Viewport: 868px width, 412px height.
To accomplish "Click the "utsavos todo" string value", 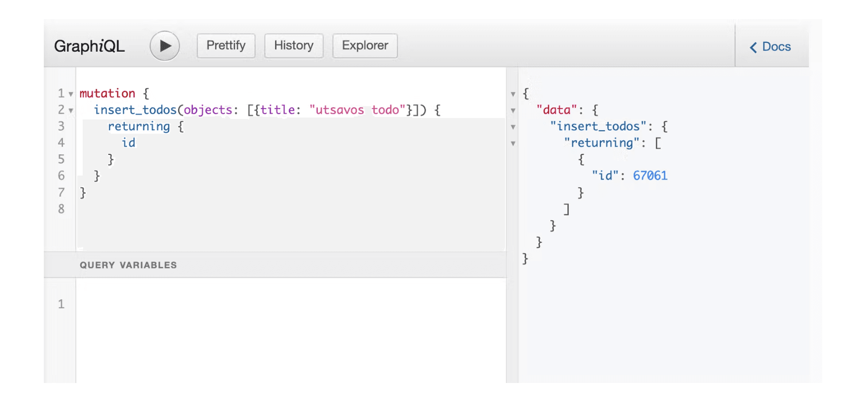I will click(357, 110).
